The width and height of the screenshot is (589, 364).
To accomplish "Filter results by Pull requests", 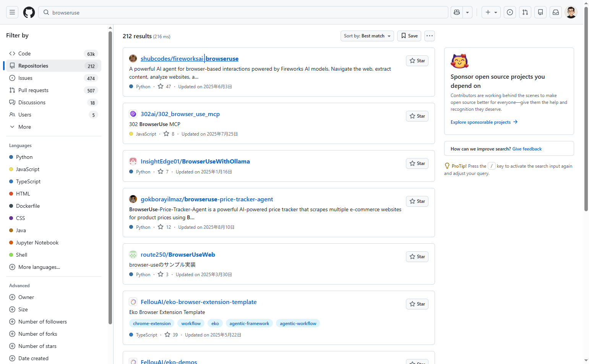I will (x=54, y=90).
